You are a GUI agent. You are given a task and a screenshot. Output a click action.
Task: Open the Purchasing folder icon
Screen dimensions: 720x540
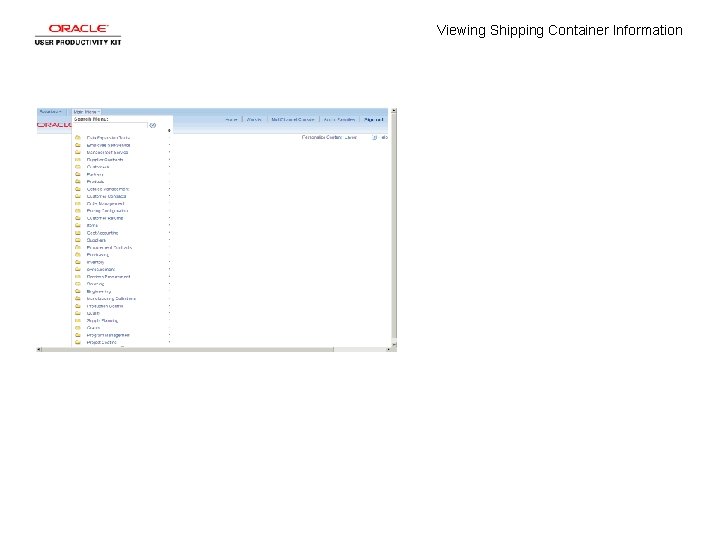tap(78, 255)
